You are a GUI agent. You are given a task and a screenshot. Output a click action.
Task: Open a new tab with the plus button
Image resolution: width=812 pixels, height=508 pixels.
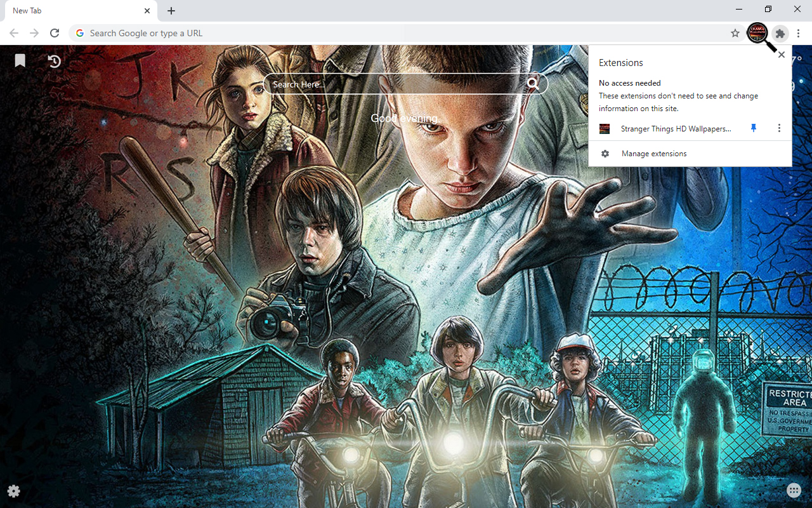171,11
